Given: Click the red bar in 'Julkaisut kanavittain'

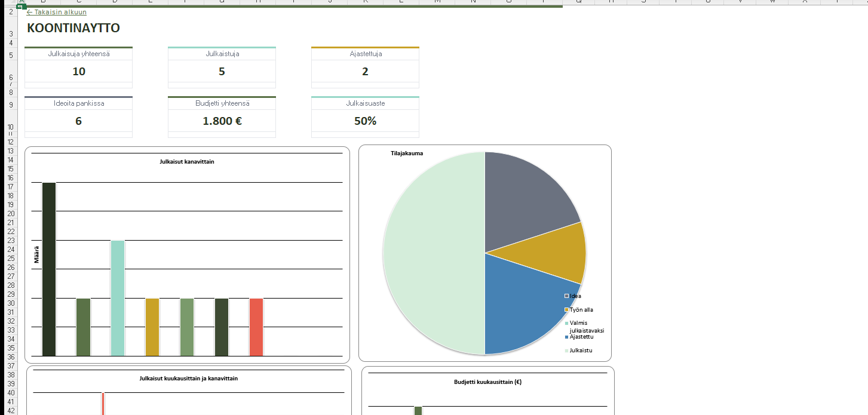Looking at the screenshot, I should [256, 327].
